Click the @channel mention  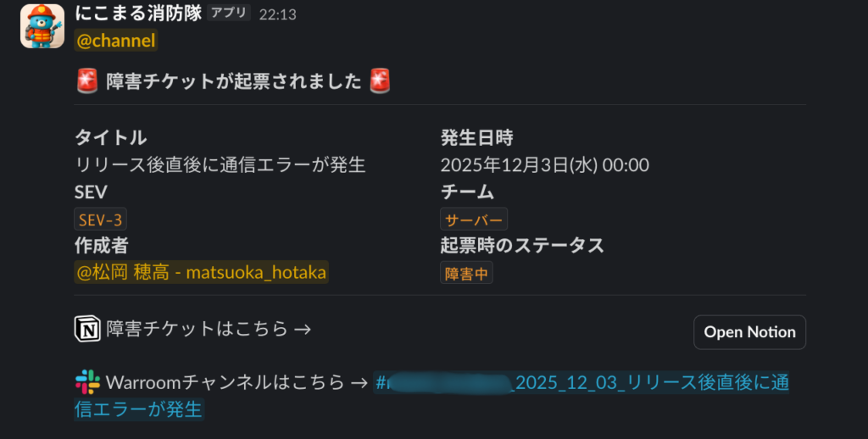116,40
